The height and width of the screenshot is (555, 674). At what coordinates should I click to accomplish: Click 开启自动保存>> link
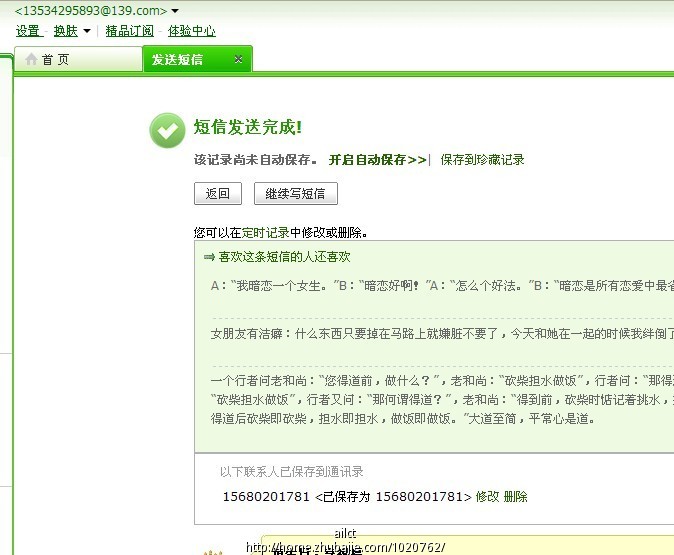(377, 160)
